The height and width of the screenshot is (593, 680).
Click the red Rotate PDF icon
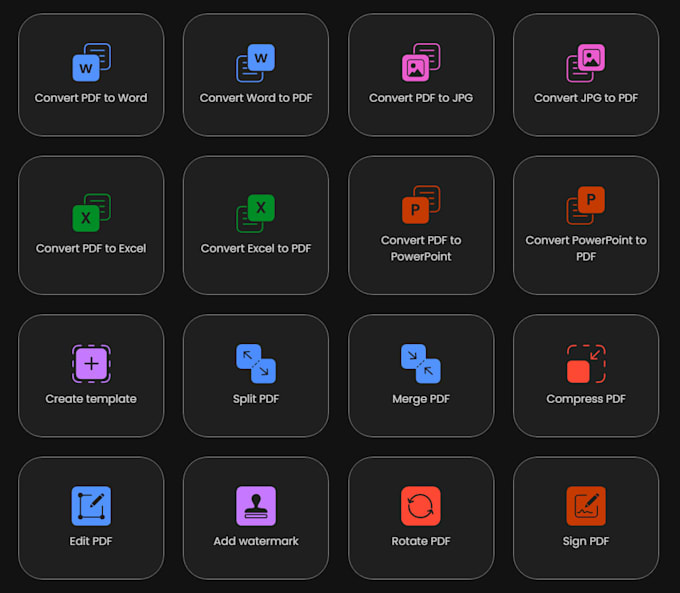point(421,506)
